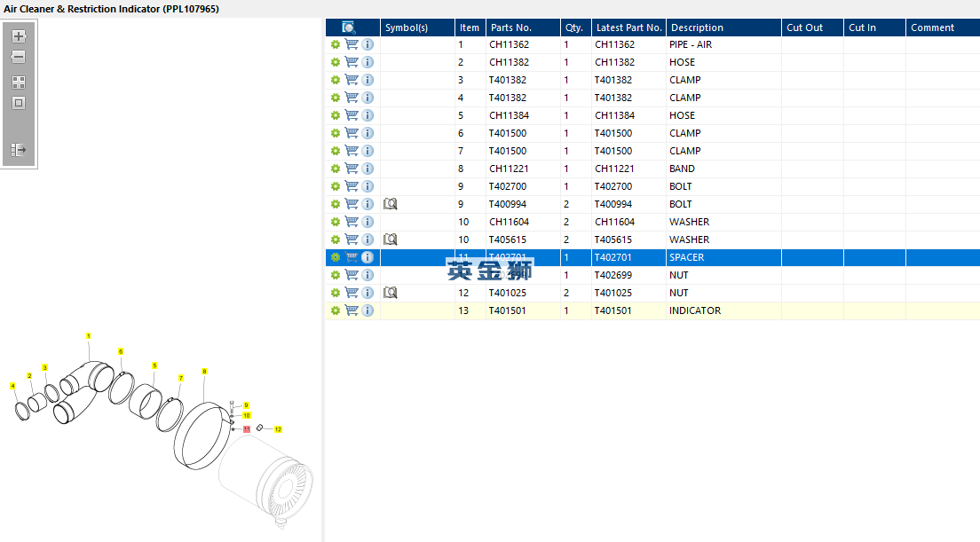The width and height of the screenshot is (980, 542).
Task: Click part number CH11604 in the Parts No. column
Action: point(509,222)
